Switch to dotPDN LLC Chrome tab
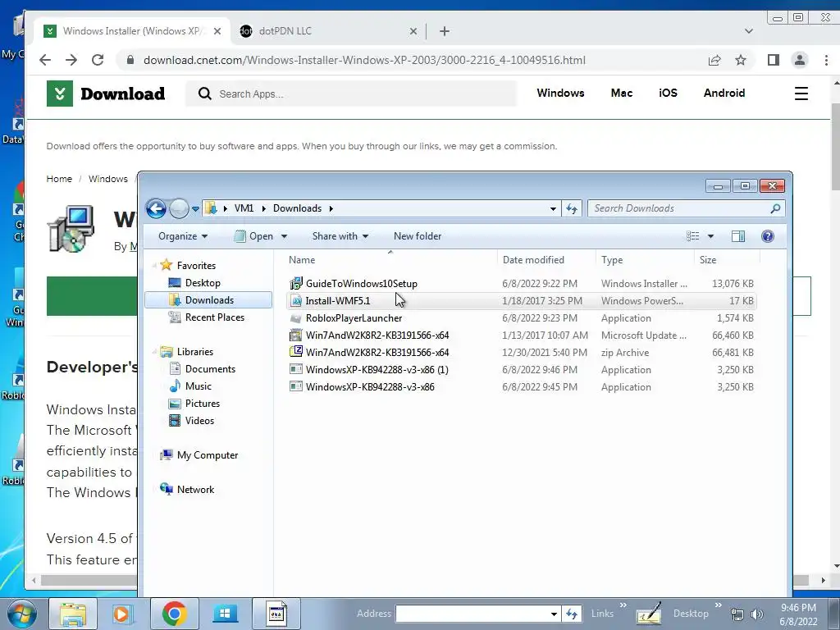This screenshot has height=630, width=840. [328, 31]
